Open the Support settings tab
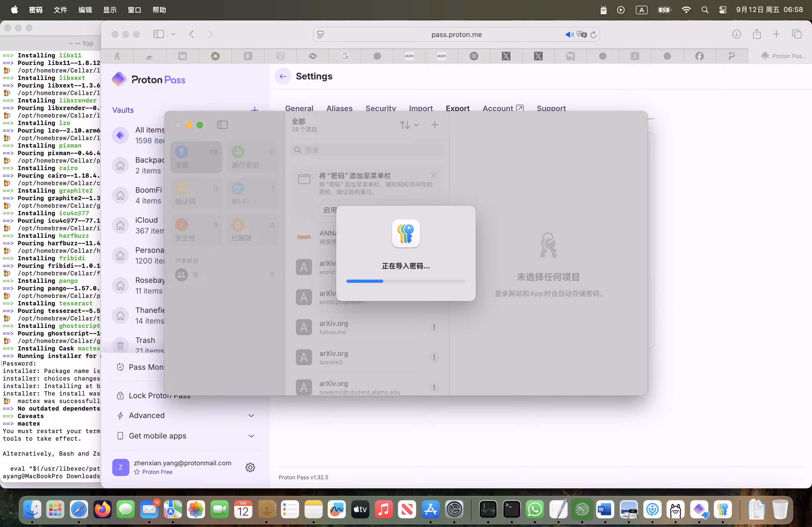 (x=551, y=108)
